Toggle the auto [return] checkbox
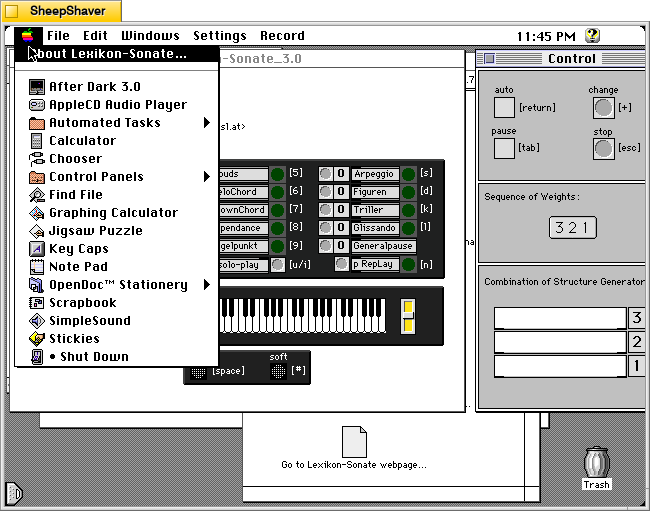Screen dimensions: 650x511 (x=504, y=108)
